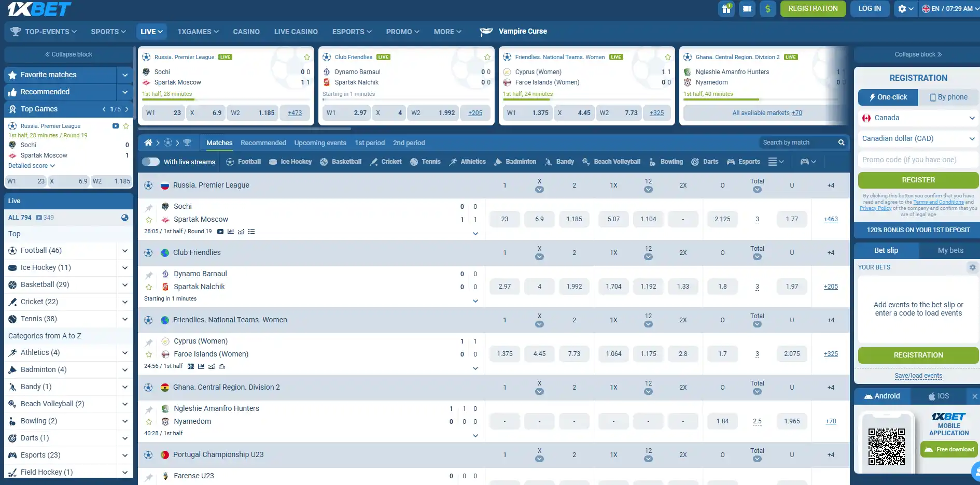Filter live matches by Beach Volleyball

coord(611,162)
